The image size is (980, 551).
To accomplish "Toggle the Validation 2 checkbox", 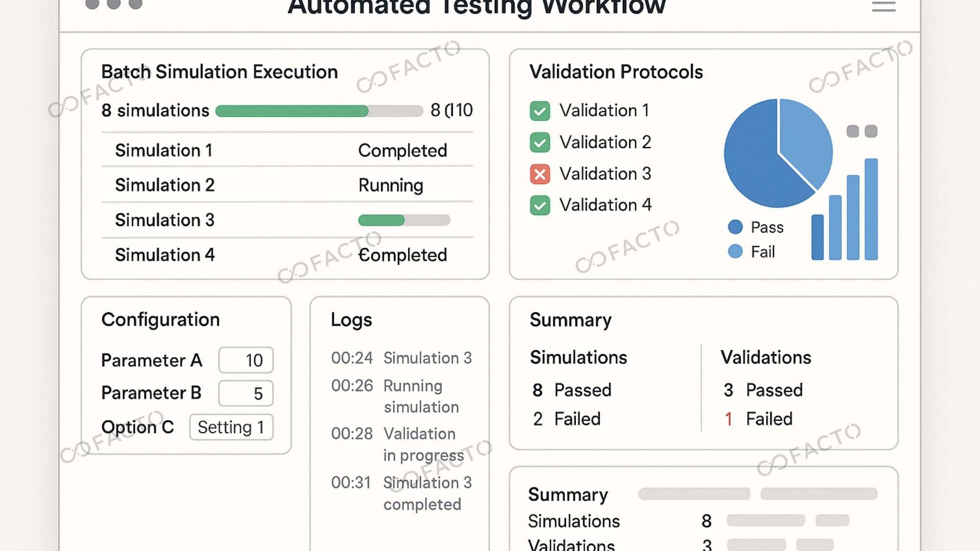I will point(539,143).
